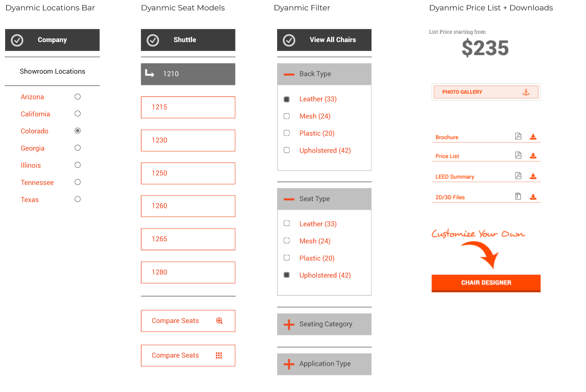This screenshot has width=586, height=392.
Task: Open the Chair Designer button
Action: [486, 283]
